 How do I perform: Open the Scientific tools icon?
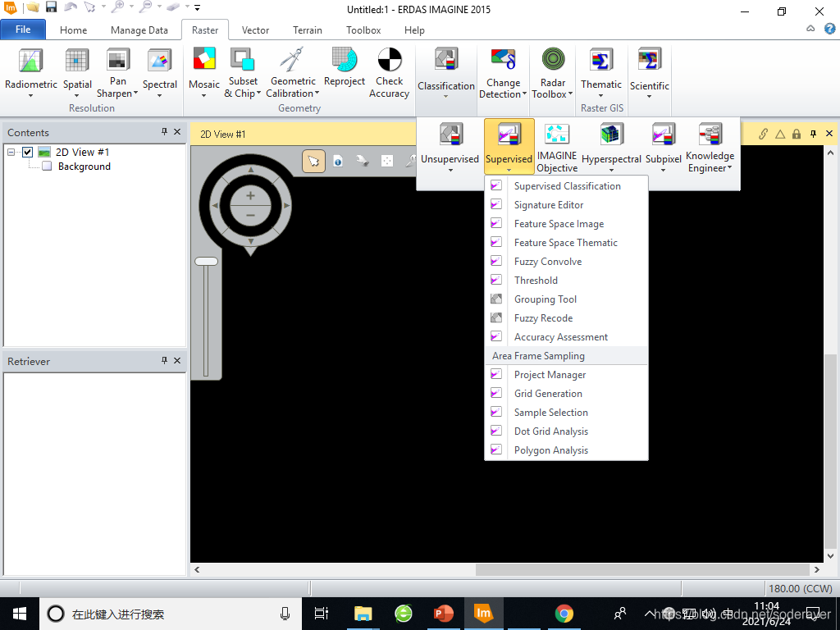click(x=650, y=60)
